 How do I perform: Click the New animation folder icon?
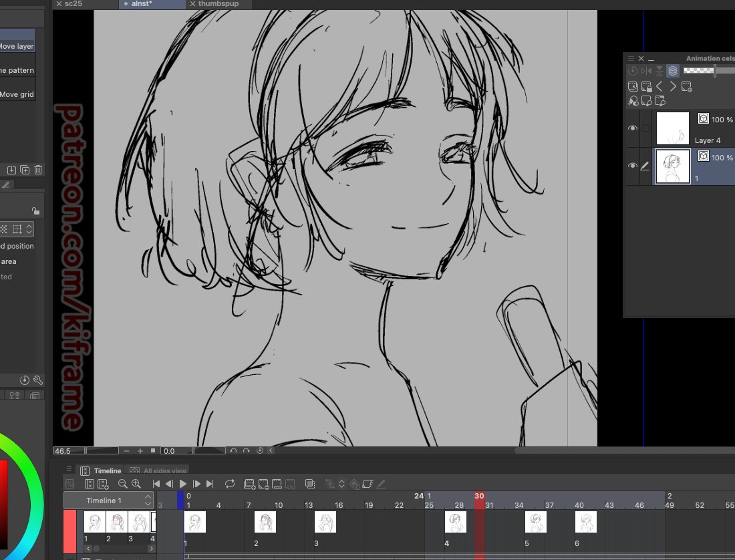tap(250, 484)
